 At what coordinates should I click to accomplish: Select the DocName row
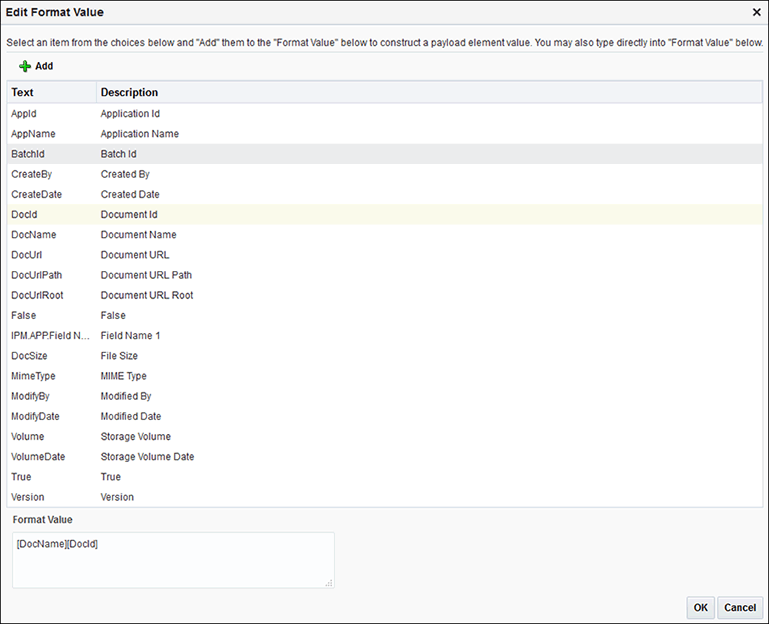[x=384, y=234]
